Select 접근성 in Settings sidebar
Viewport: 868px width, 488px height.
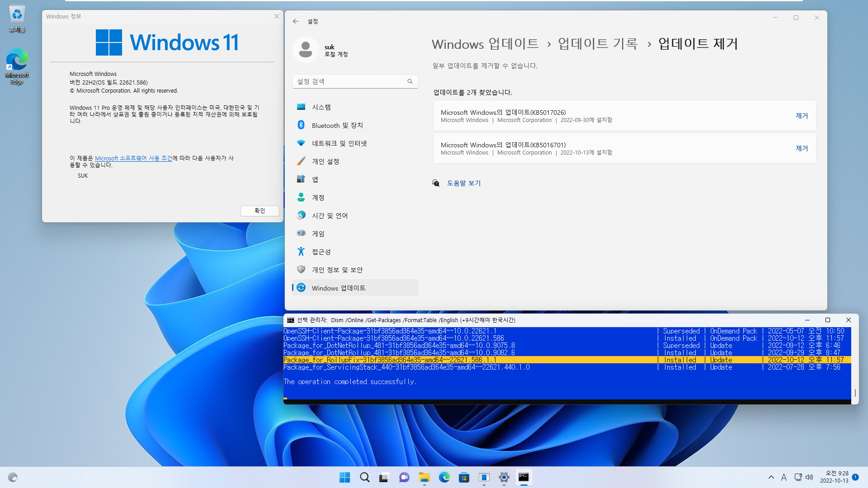[x=355, y=252]
